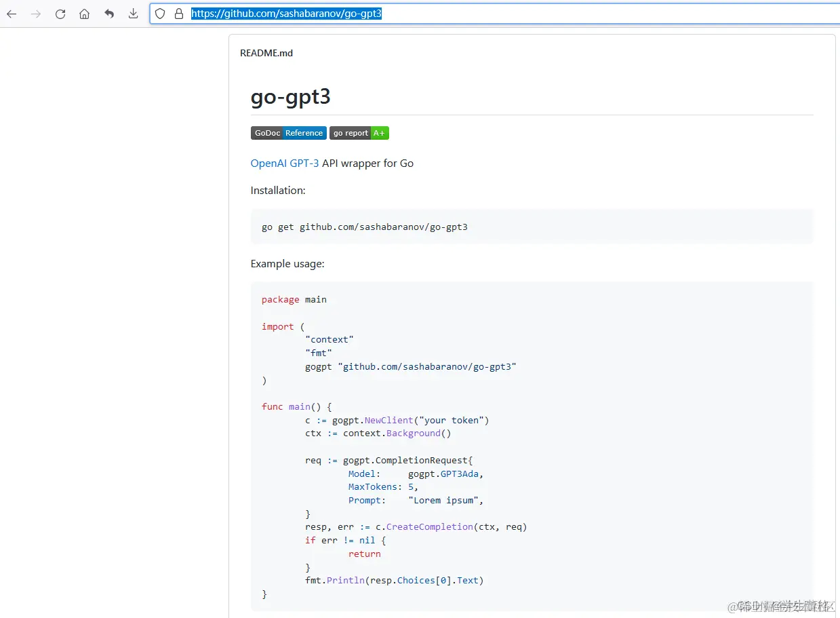Click the fmt.Println(resp.Choices[0].Text) line
This screenshot has height=618, width=840.
(395, 580)
